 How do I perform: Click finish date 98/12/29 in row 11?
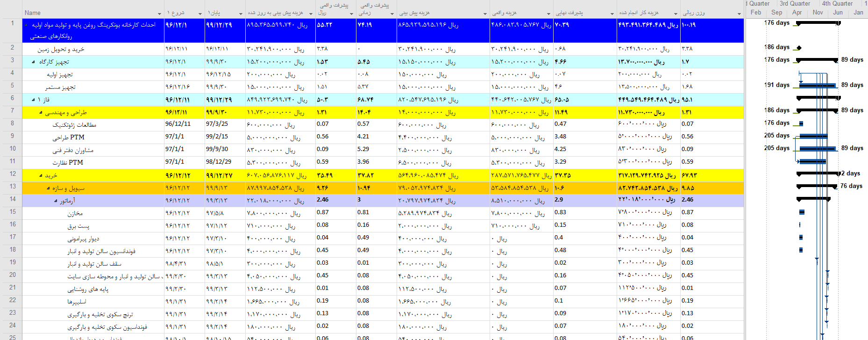[219, 162]
